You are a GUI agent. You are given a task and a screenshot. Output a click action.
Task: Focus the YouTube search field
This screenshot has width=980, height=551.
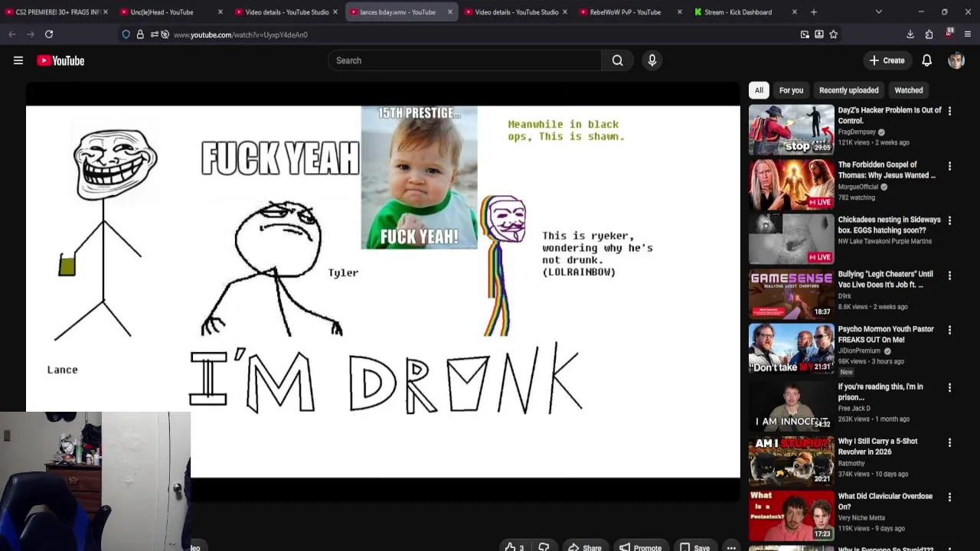[465, 60]
